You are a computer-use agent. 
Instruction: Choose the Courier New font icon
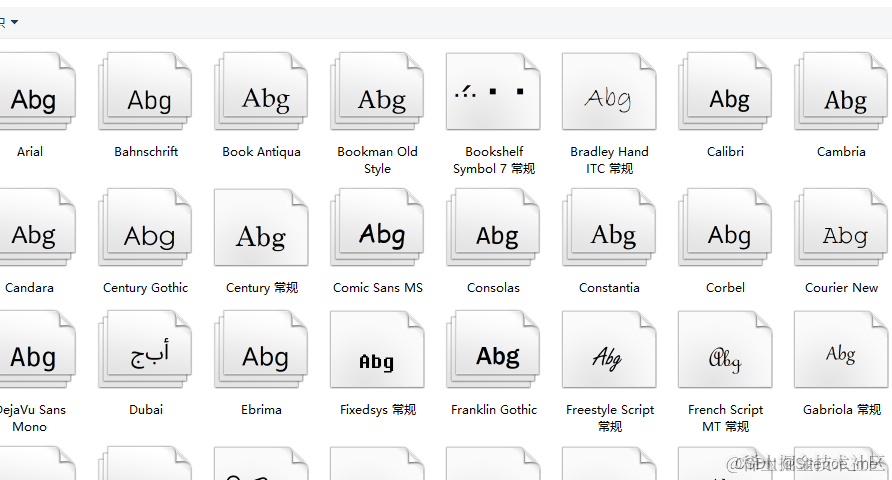click(841, 227)
